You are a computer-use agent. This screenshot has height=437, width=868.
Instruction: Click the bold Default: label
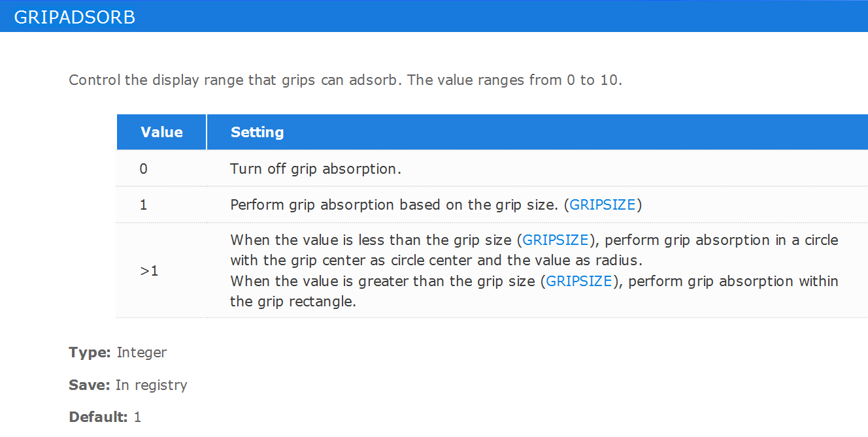[99, 417]
